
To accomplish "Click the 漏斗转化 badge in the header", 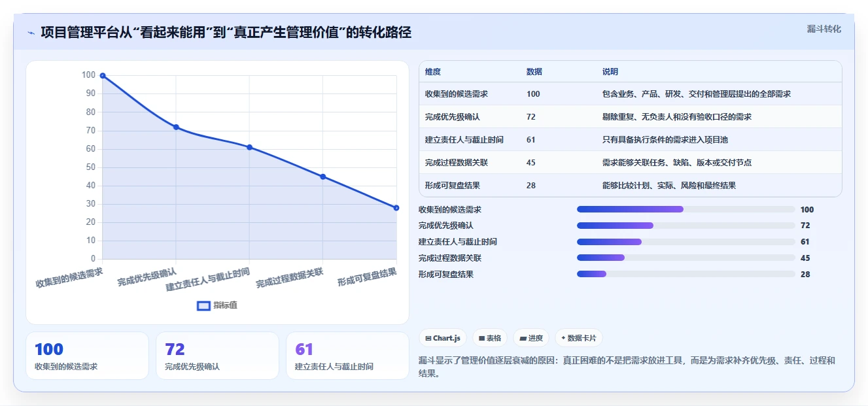I will click(824, 29).
